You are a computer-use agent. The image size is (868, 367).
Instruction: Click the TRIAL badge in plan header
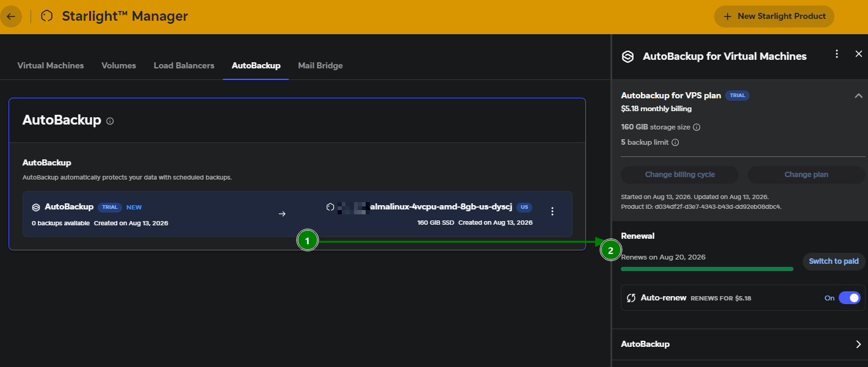tap(737, 95)
